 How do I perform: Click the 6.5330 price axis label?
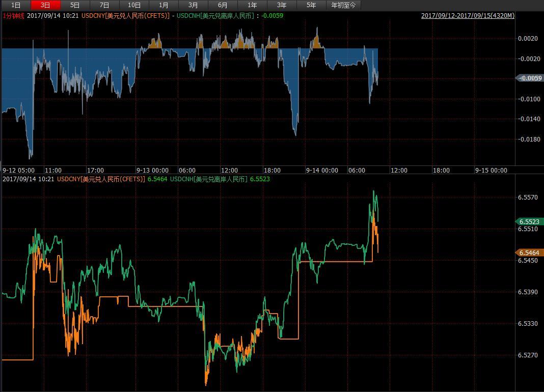528,324
